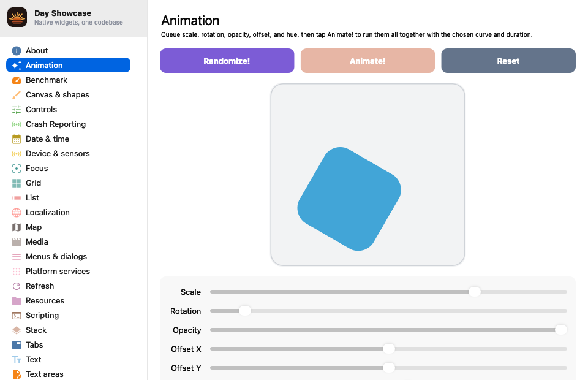Click the Menus & dialogs icon

(17, 257)
